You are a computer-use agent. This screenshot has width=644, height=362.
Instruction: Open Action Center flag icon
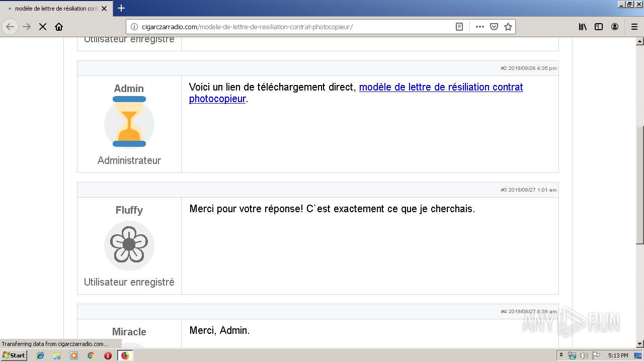[x=596, y=355]
